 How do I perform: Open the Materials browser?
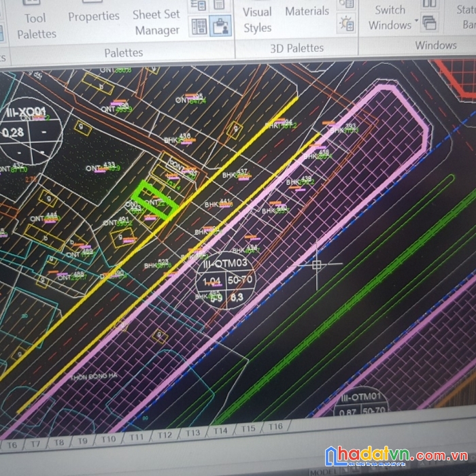[307, 12]
